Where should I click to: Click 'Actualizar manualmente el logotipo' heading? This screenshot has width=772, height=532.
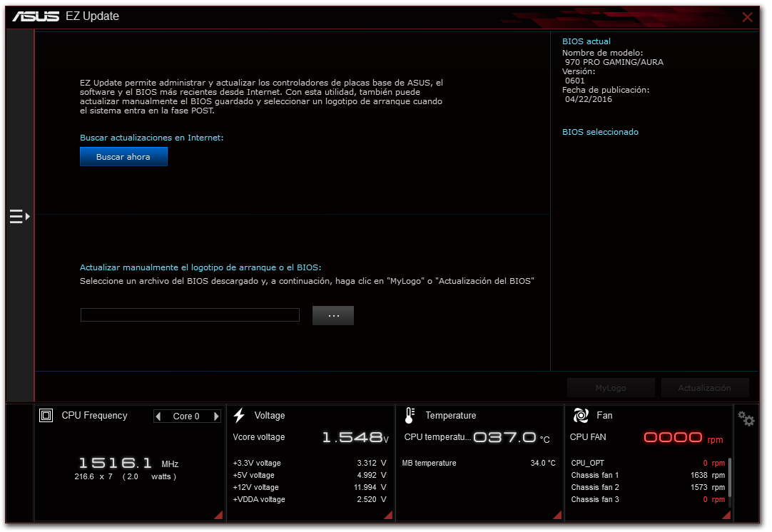coord(200,267)
